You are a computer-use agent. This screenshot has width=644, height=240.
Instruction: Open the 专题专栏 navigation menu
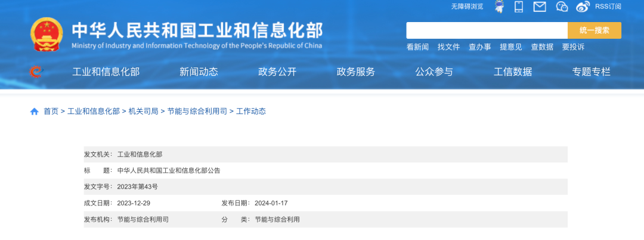(592, 72)
